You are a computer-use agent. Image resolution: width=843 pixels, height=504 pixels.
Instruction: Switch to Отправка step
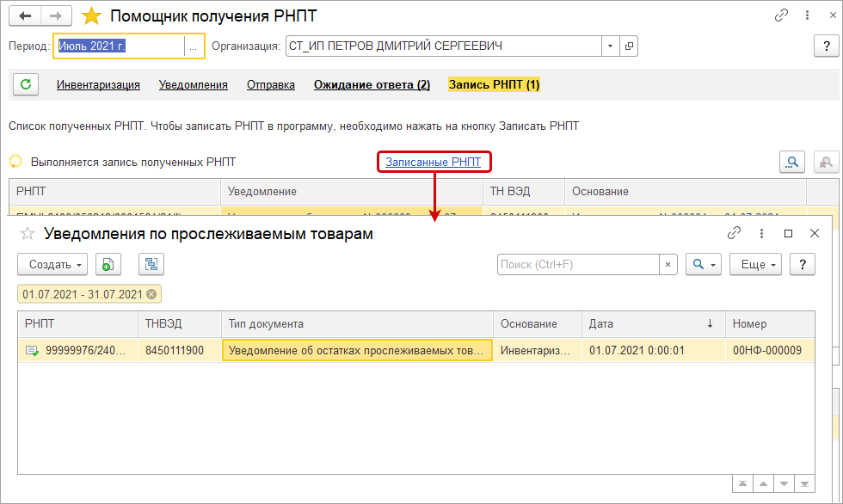pos(271,85)
